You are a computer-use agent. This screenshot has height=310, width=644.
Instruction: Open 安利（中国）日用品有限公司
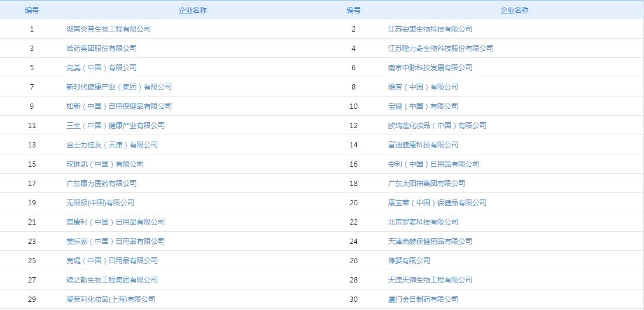coord(433,164)
